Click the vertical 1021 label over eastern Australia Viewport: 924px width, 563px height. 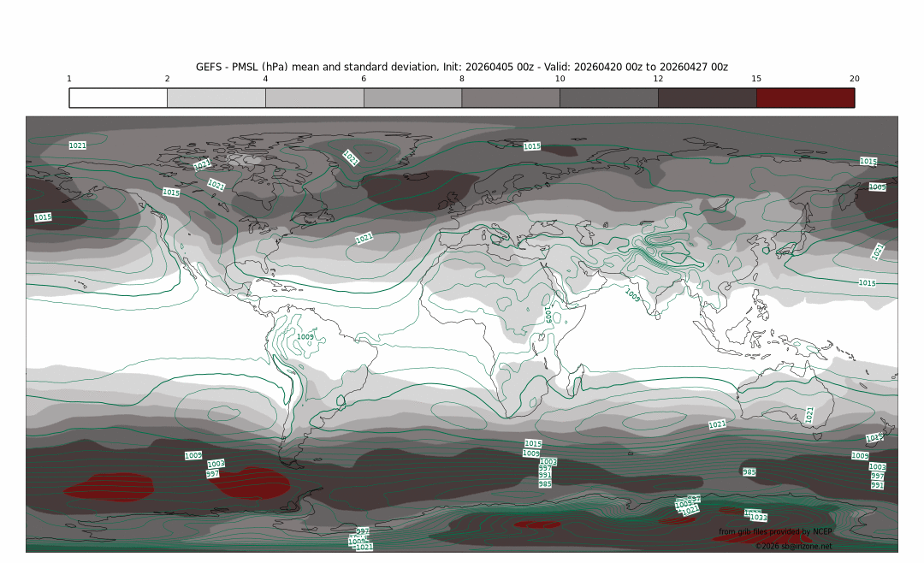809,415
